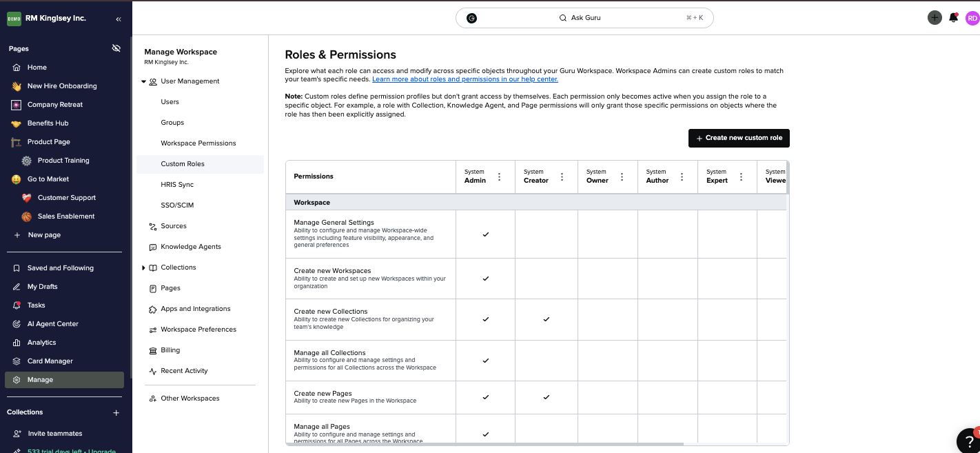Click the Ask Guru search field
This screenshot has width=980, height=453.
pos(584,18)
